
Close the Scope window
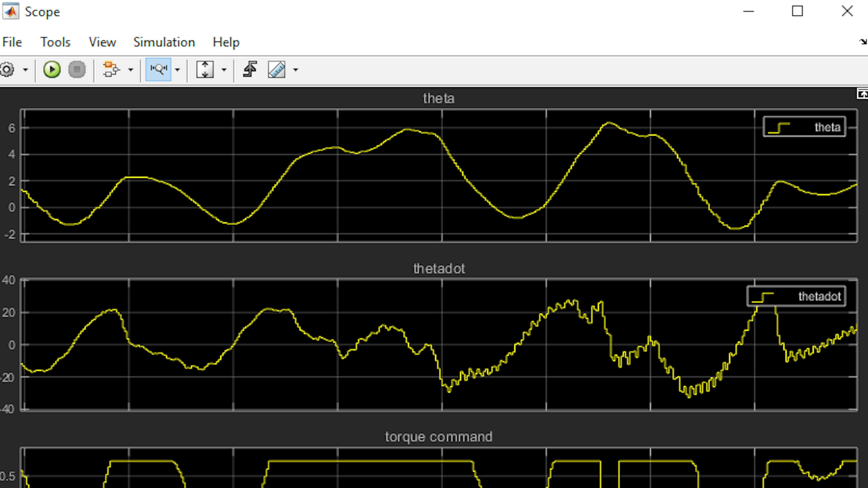click(x=847, y=11)
